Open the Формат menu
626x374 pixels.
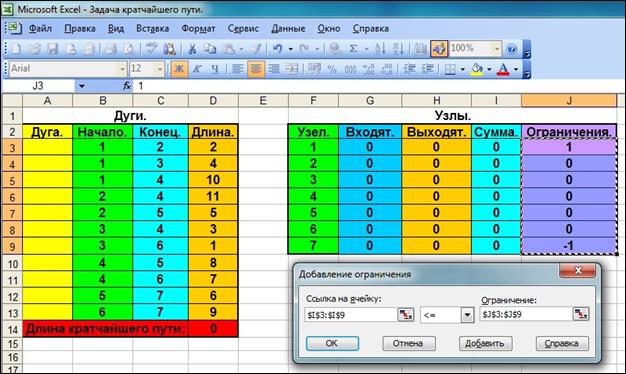tap(198, 28)
